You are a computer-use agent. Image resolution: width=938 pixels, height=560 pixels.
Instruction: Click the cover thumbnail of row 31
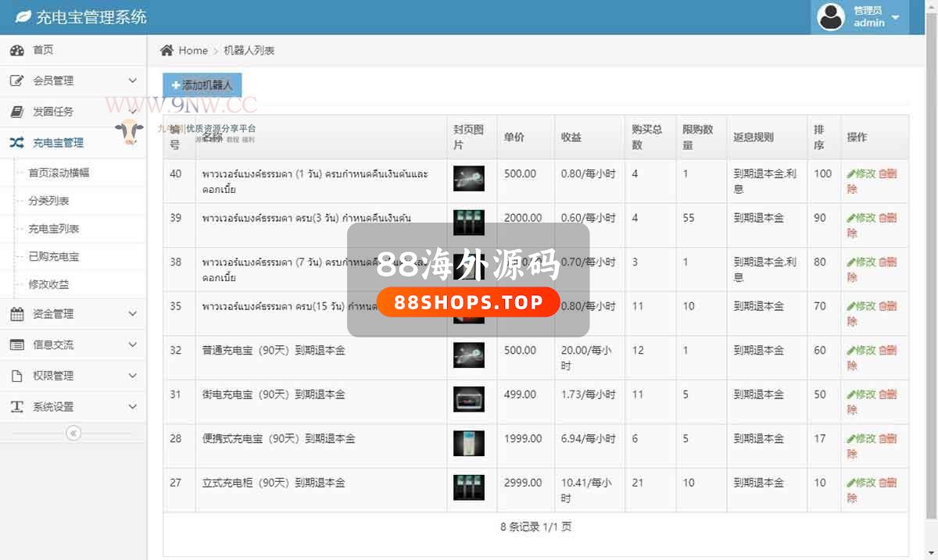(x=469, y=399)
